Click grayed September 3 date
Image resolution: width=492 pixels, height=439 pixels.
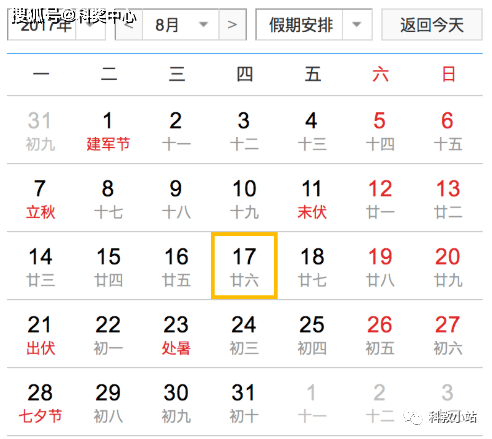448,402
